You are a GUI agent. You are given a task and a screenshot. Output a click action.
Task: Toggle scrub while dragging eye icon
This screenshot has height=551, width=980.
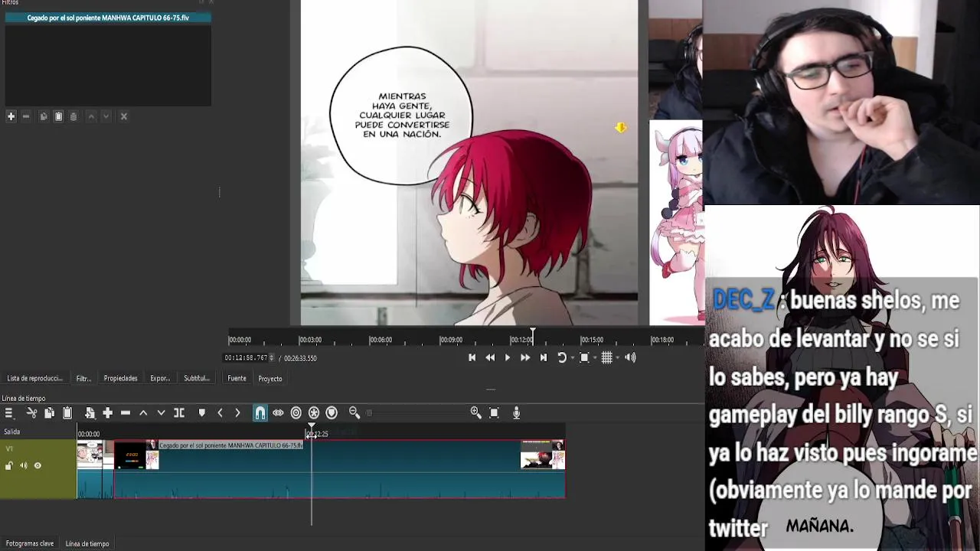[278, 412]
